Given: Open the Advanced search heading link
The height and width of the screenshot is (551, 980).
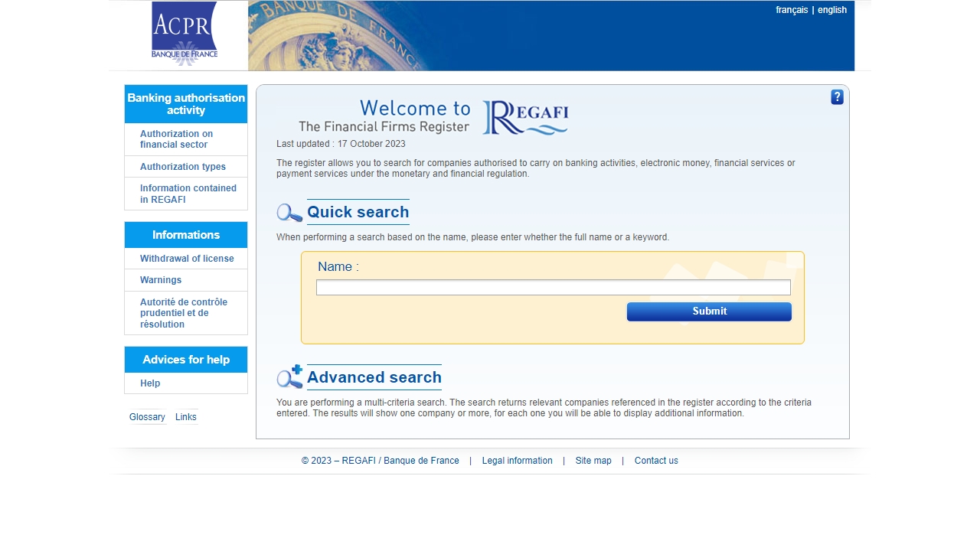Looking at the screenshot, I should click(x=374, y=377).
